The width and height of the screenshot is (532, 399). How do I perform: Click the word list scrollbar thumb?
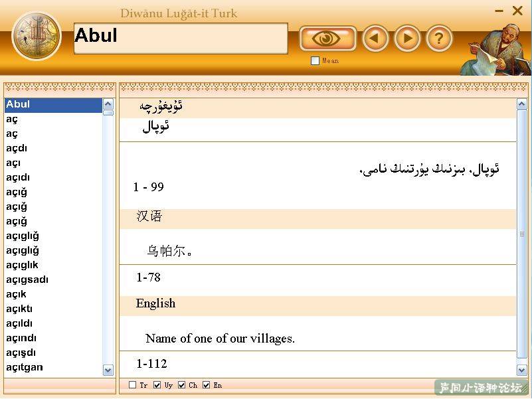pyautogui.click(x=108, y=113)
